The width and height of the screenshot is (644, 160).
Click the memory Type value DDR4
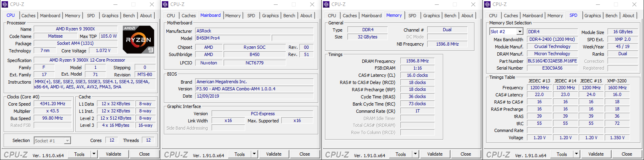(368, 30)
